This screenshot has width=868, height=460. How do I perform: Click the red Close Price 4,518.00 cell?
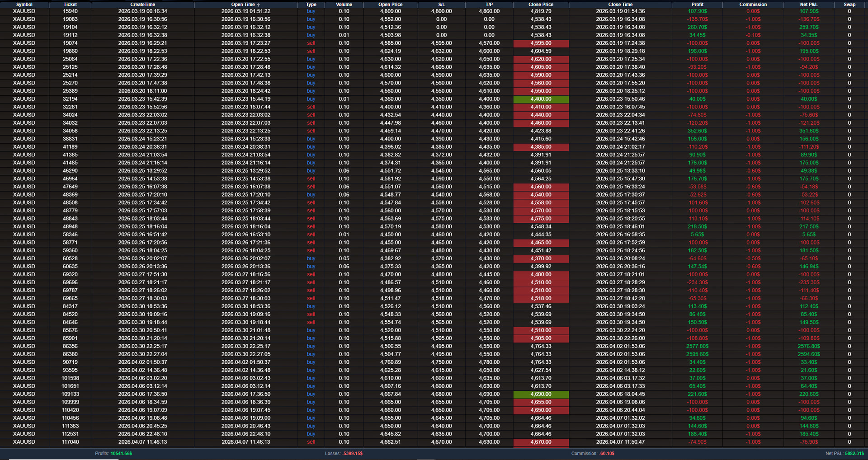[541, 298]
